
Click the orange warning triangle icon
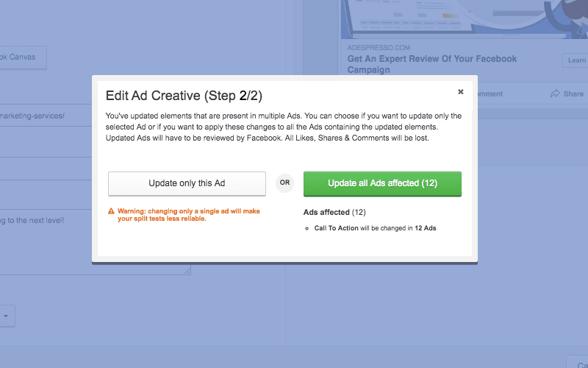[x=112, y=211]
